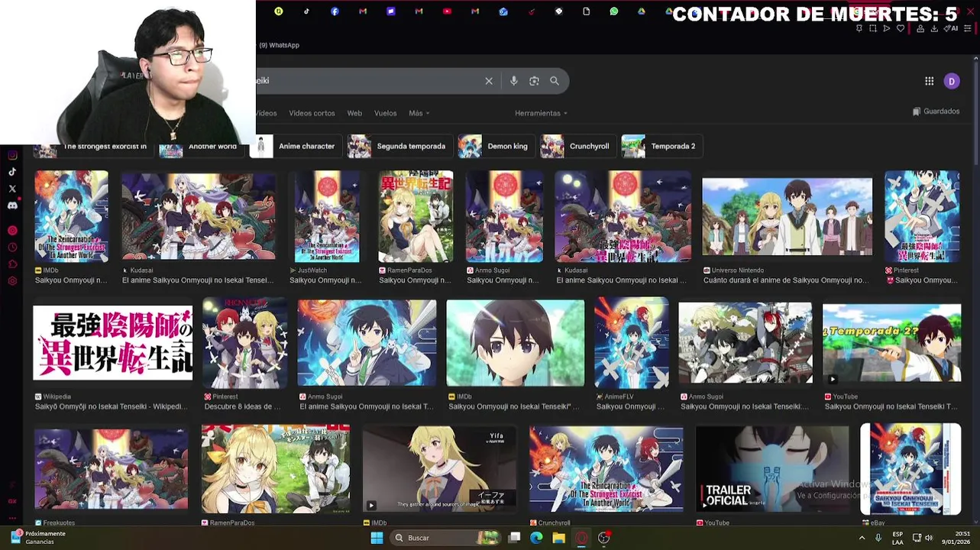Switch to the TikTok browser tab
The width and height of the screenshot is (980, 550).
click(x=306, y=11)
